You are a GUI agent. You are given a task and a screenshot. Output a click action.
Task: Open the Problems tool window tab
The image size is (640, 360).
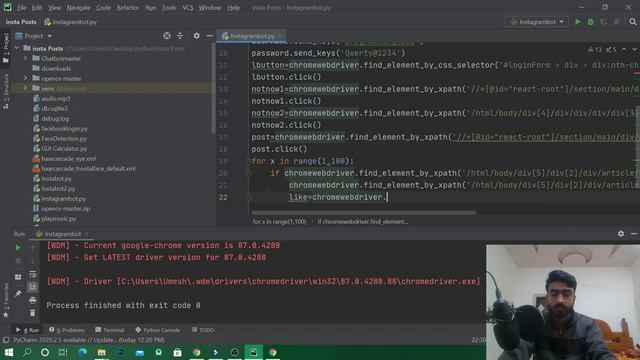click(67, 330)
